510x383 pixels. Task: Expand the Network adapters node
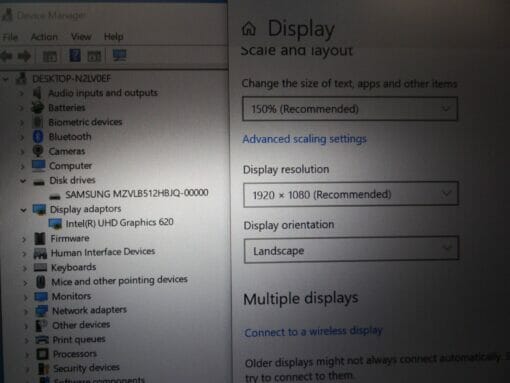(x=25, y=311)
